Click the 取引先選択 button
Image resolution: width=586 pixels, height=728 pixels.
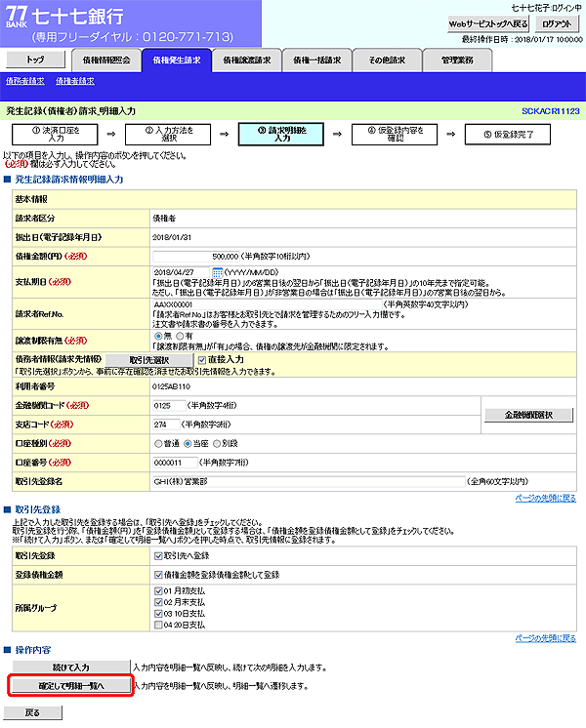pyautogui.click(x=149, y=360)
